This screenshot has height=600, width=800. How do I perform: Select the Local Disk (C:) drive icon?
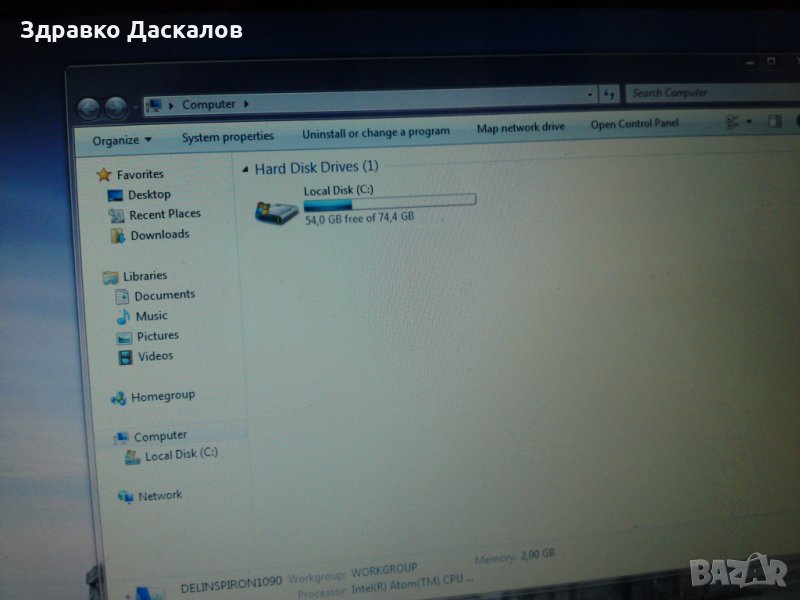coord(276,208)
